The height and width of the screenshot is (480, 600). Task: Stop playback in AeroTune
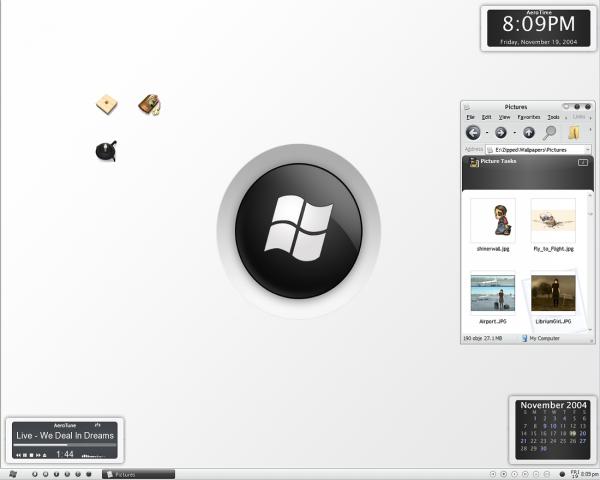(x=31, y=455)
